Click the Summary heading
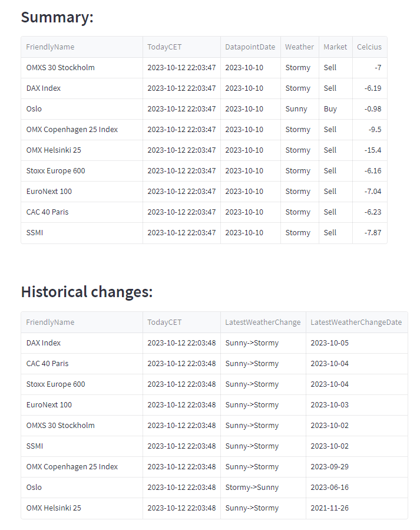This screenshot has height=530, width=420. tap(57, 17)
